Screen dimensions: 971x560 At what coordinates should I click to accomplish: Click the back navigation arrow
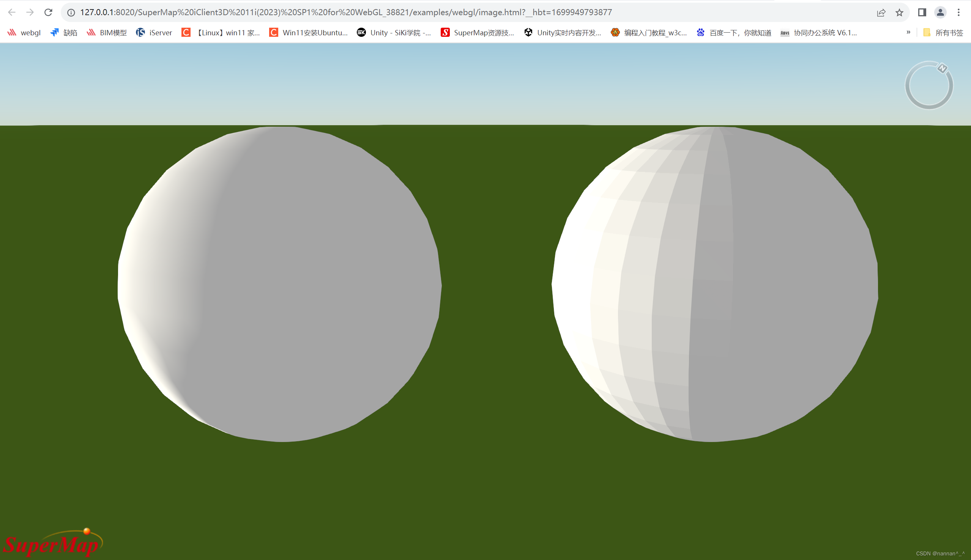[11, 12]
